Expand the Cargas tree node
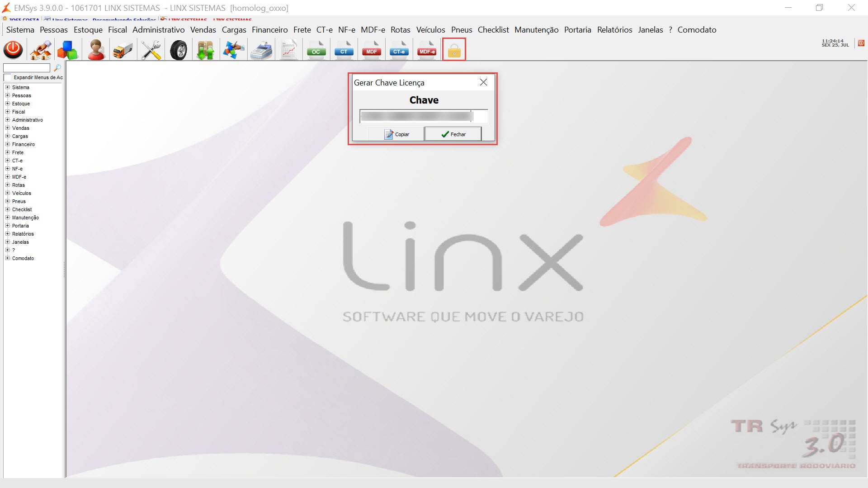 pyautogui.click(x=7, y=136)
